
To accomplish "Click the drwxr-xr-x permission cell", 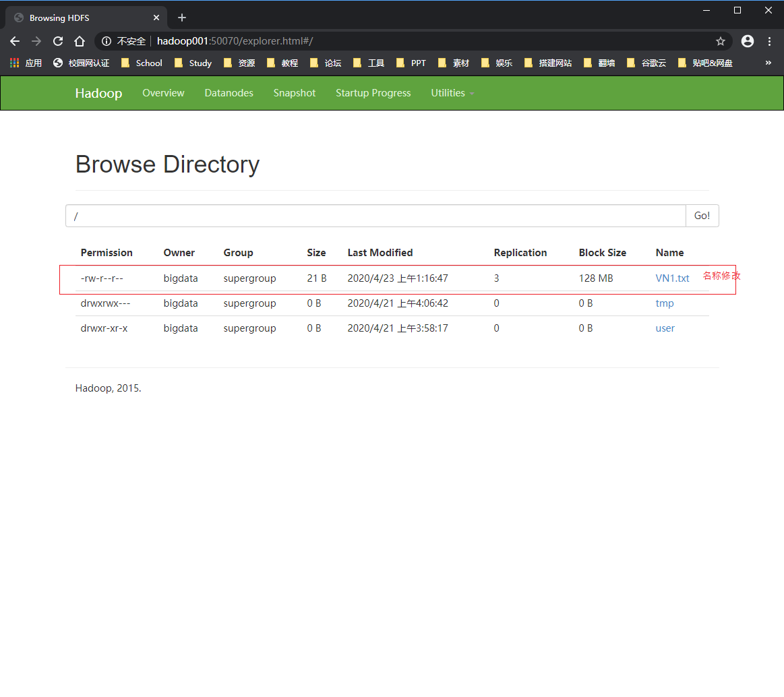I will 104,328.
